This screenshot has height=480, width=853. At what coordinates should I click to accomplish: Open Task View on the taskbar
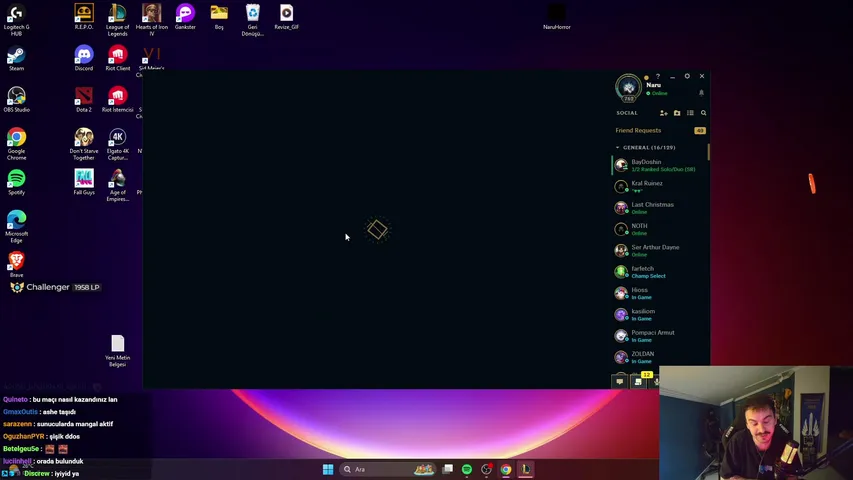[x=448, y=469]
